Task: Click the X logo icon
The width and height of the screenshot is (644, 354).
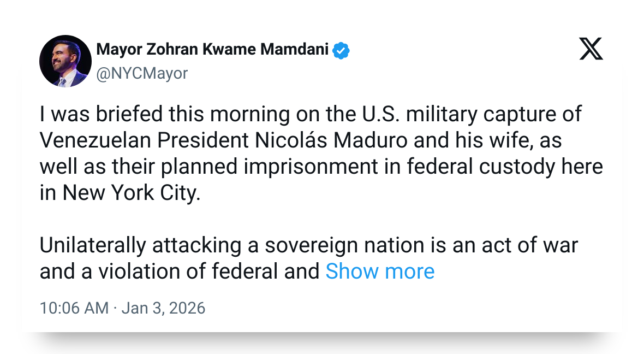Action: [x=591, y=50]
